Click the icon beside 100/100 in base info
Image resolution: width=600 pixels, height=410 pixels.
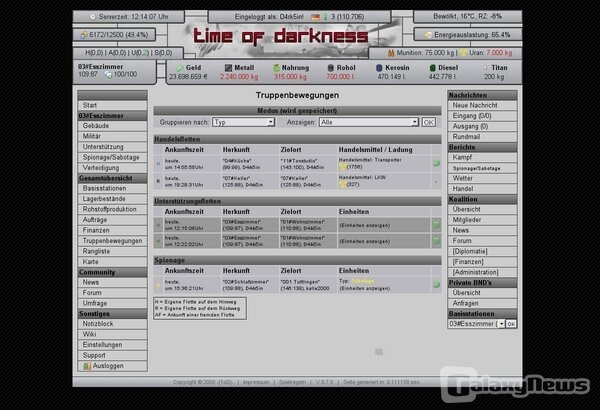coord(108,75)
